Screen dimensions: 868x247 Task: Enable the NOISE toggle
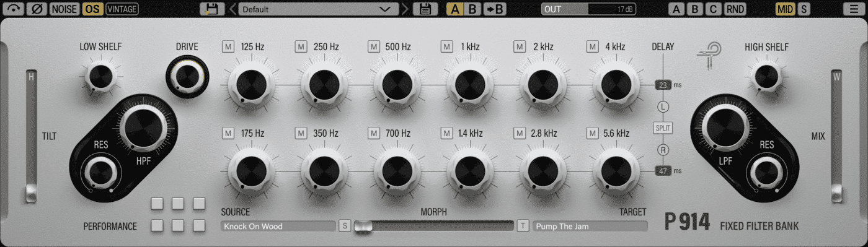pos(65,9)
